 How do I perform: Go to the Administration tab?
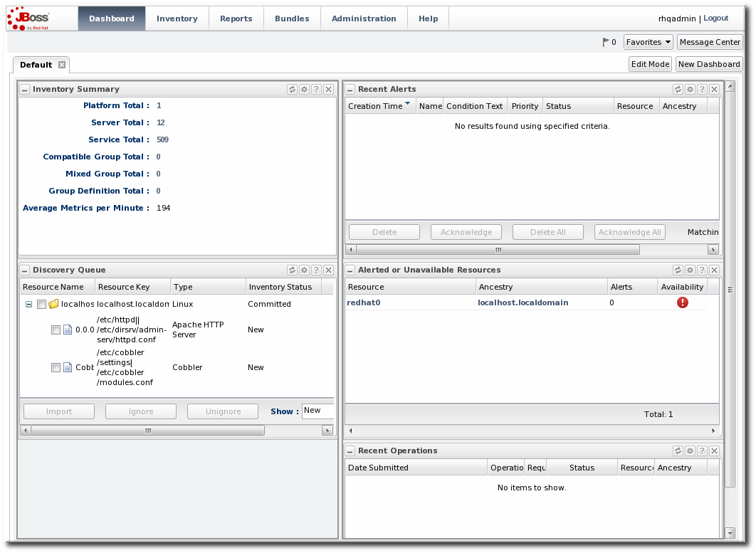click(x=364, y=19)
